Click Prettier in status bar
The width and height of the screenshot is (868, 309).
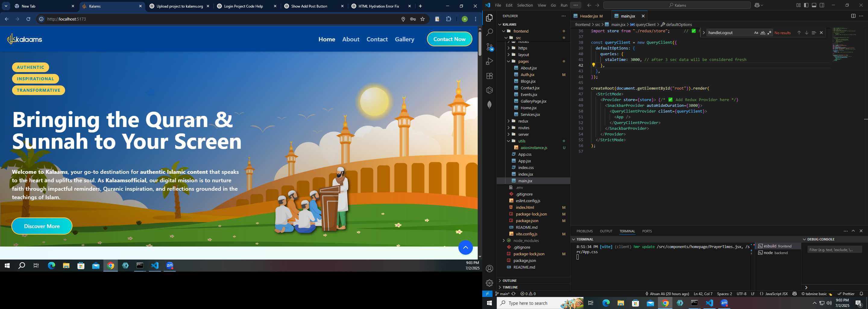pos(846,294)
